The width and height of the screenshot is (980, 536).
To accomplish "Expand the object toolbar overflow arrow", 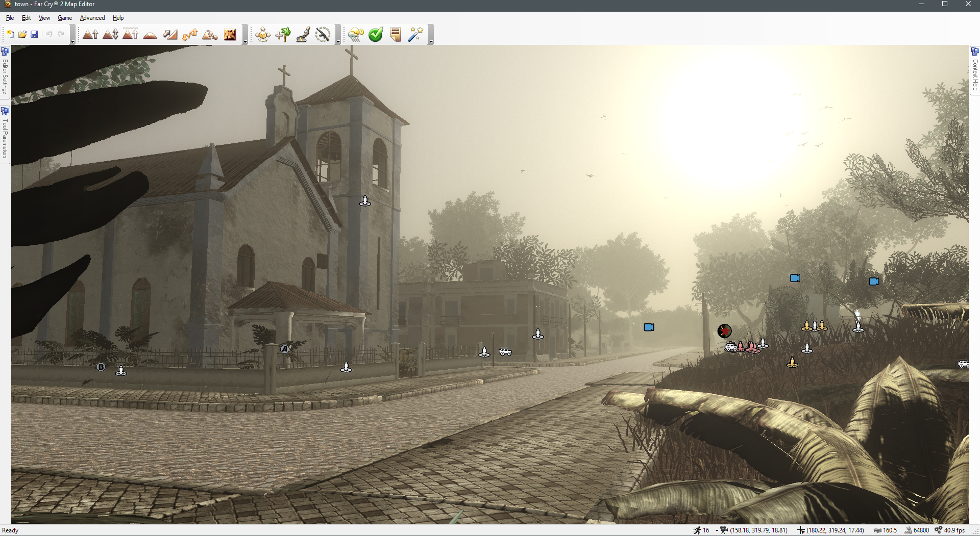I will [338, 40].
